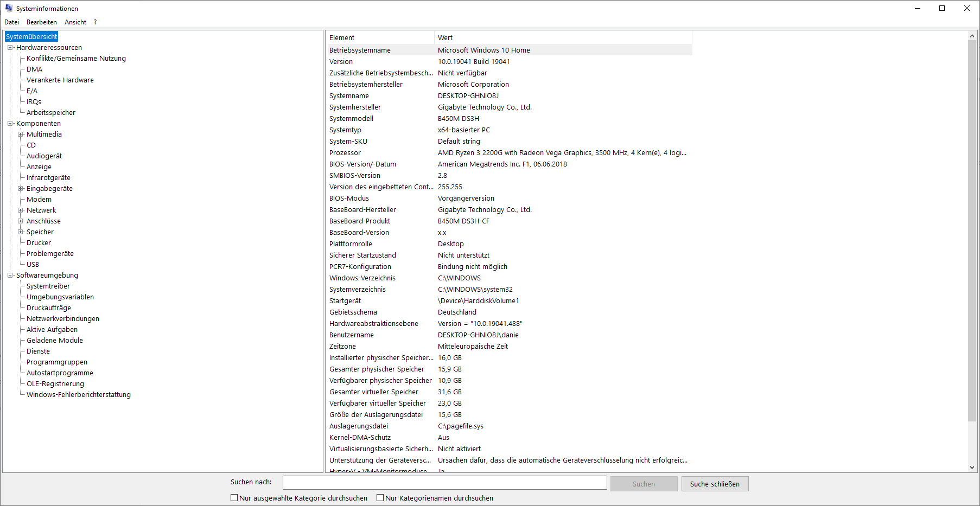Select Geladene Module tree item
The width and height of the screenshot is (980, 506).
tap(55, 341)
